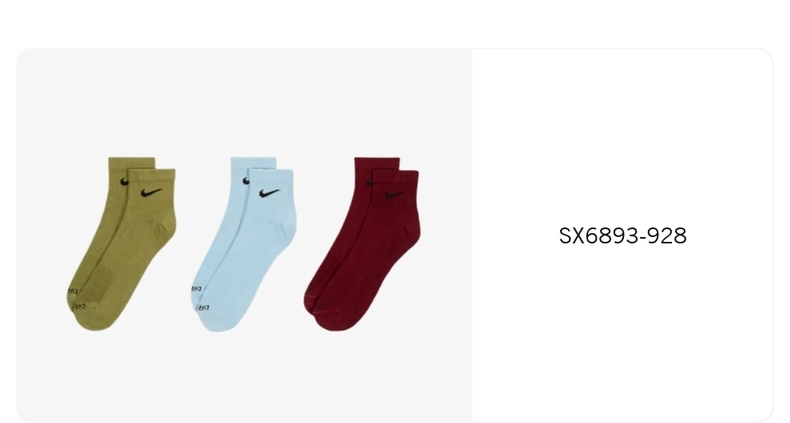Click the upper DRI text on the olive sock toe
The image size is (790, 423).
73,291
